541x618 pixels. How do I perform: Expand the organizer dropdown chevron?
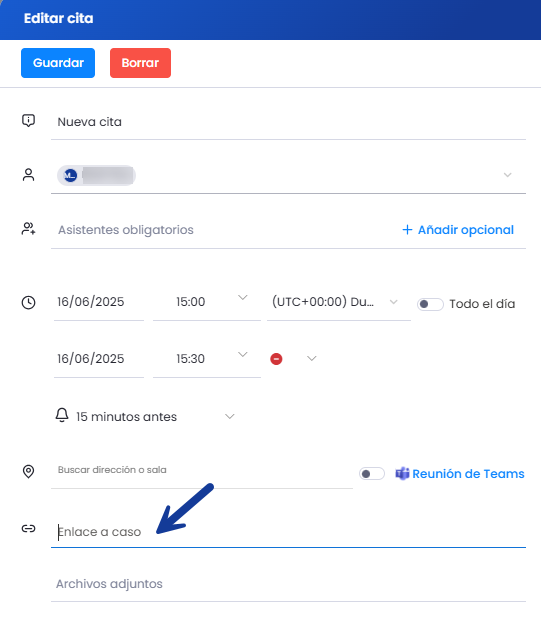[508, 175]
